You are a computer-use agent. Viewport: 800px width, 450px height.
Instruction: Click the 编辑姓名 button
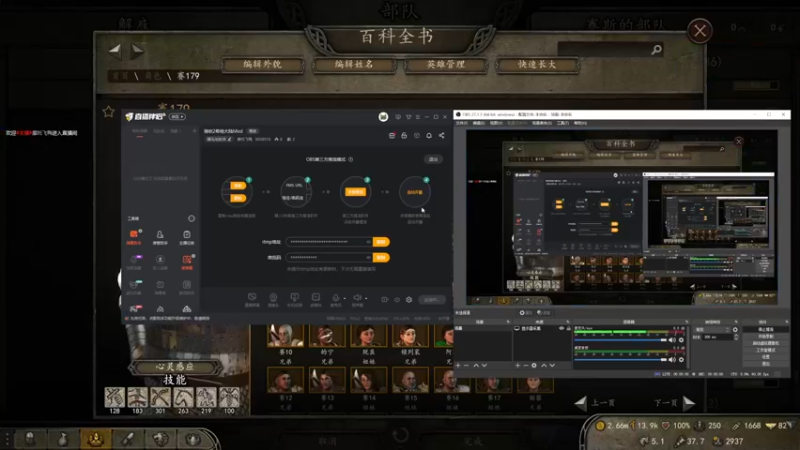click(x=354, y=65)
